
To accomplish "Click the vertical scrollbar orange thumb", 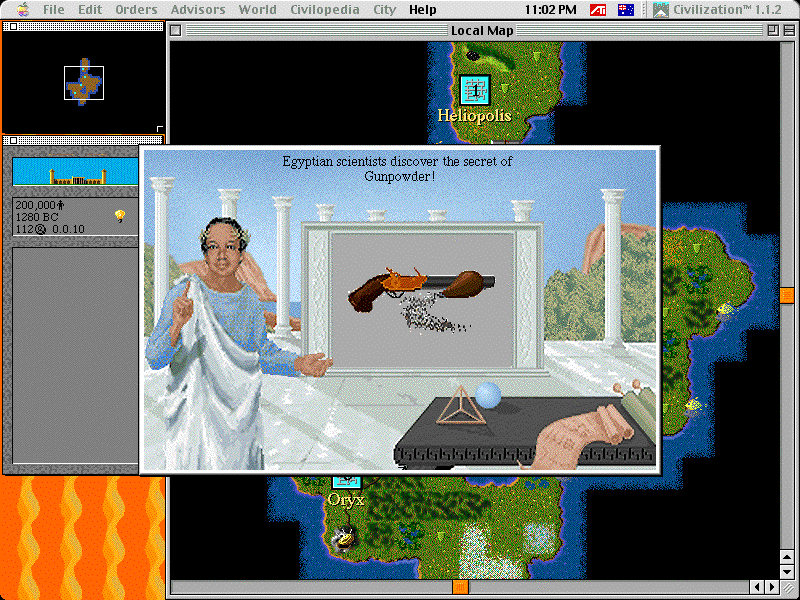I will coord(787,294).
